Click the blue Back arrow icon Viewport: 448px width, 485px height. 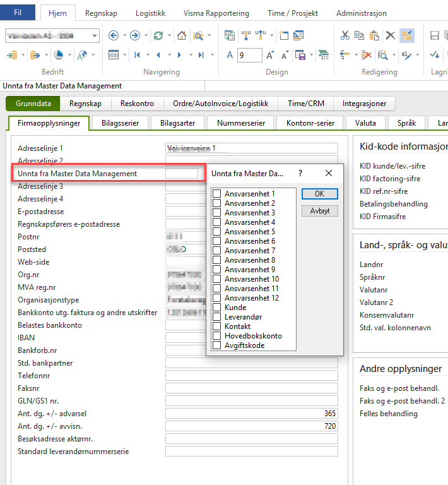pyautogui.click(x=114, y=35)
